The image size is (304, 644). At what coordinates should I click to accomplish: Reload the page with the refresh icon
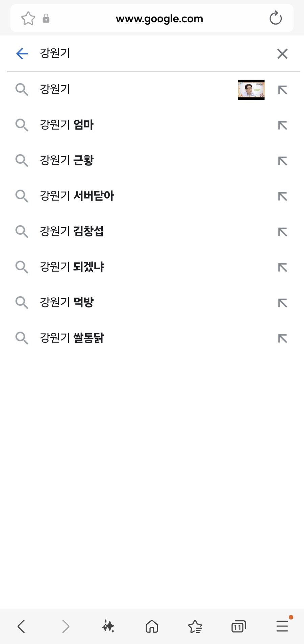pos(275,18)
